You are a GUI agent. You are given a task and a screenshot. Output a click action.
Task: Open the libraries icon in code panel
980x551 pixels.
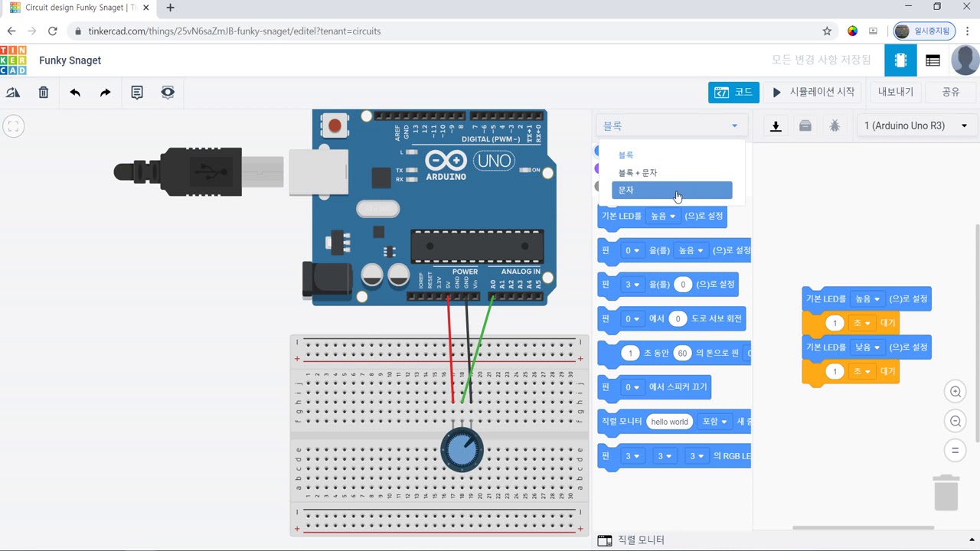[805, 126]
